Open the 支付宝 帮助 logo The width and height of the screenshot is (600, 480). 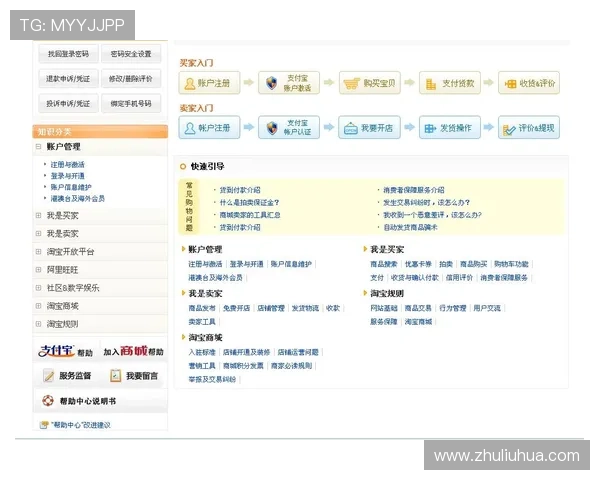click(65, 351)
